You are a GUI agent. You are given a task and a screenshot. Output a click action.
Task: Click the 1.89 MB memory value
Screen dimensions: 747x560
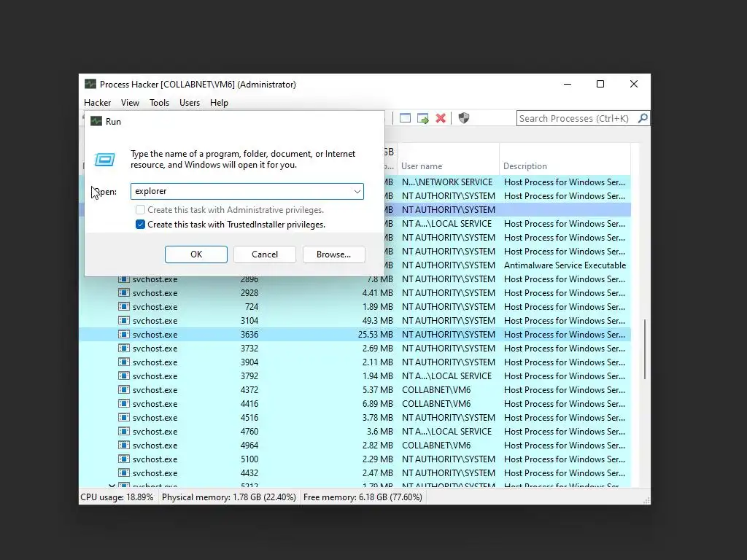tap(377, 307)
